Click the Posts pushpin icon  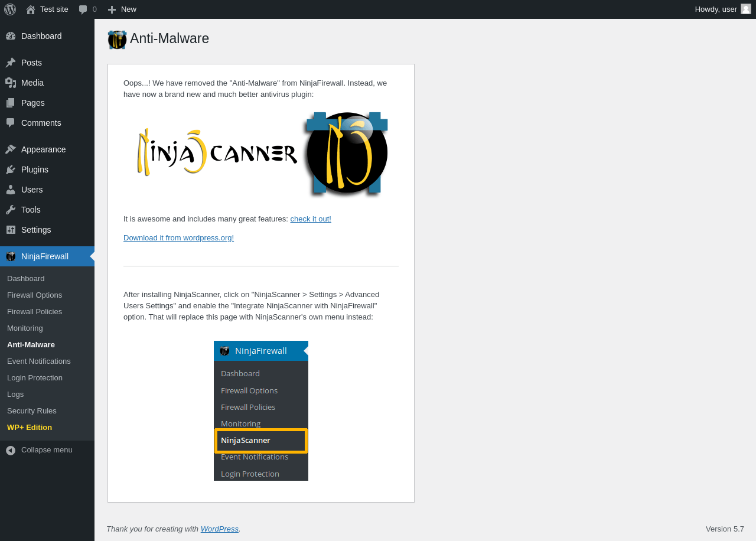11,63
